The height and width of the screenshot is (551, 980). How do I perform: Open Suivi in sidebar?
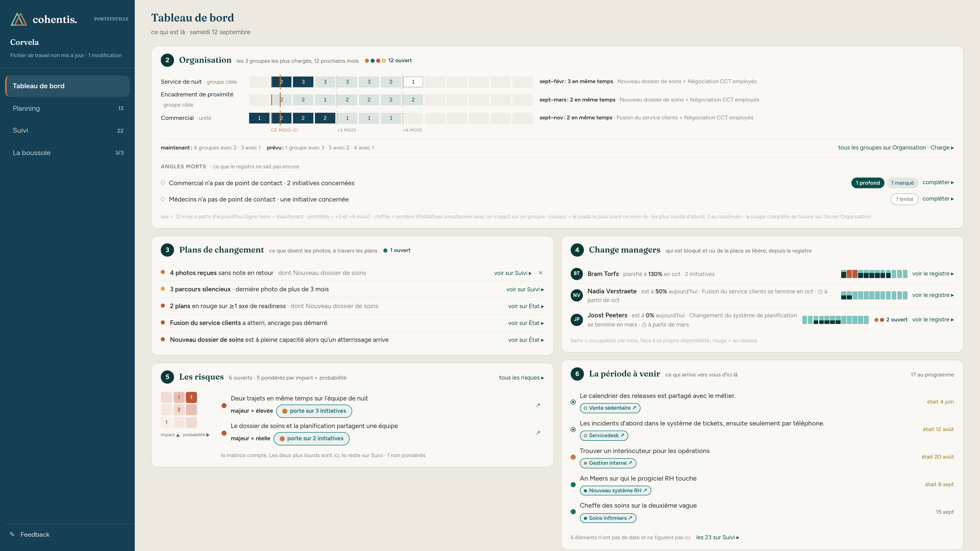67,130
